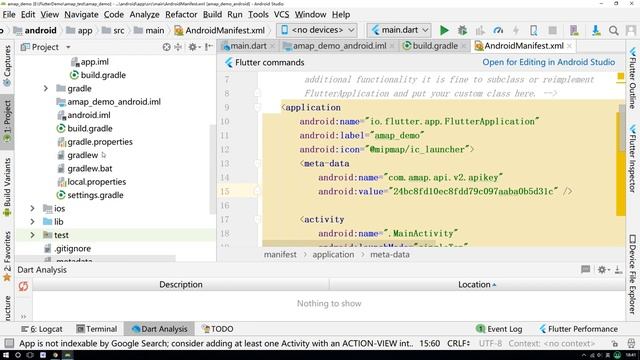Image resolution: width=640 pixels, height=360 pixels.
Task: Open the TODO tool window
Action: point(218,329)
